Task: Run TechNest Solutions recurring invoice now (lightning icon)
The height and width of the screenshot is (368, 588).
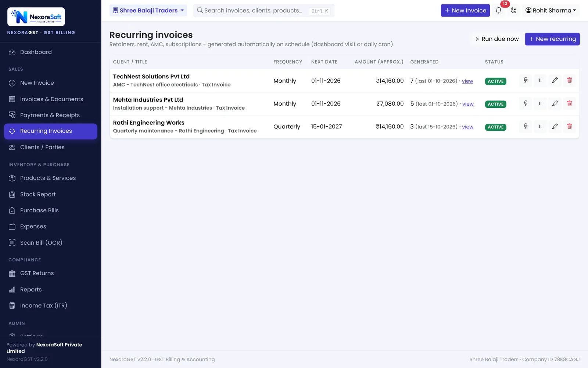Action: tap(526, 81)
